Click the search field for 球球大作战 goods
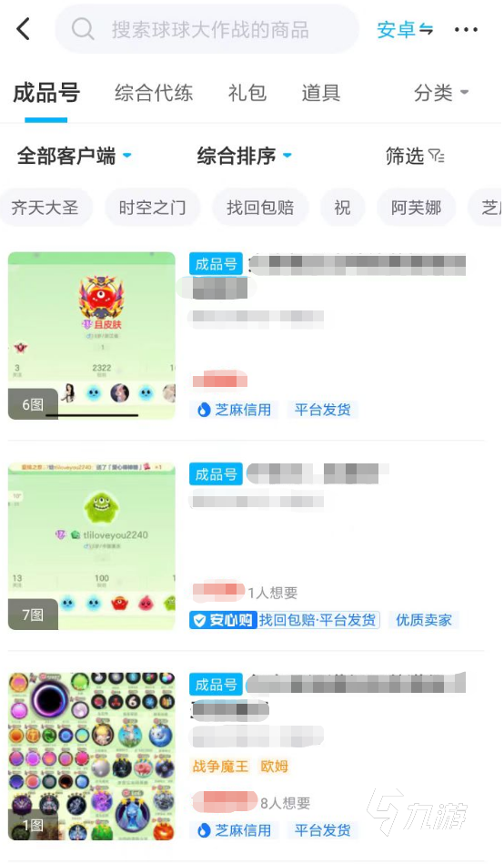 click(207, 29)
